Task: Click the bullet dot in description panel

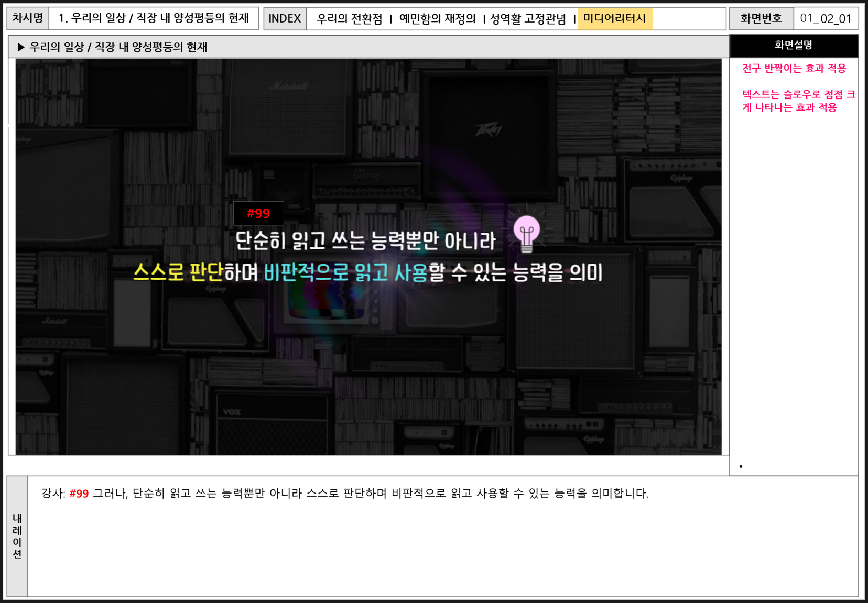Action: coord(741,466)
